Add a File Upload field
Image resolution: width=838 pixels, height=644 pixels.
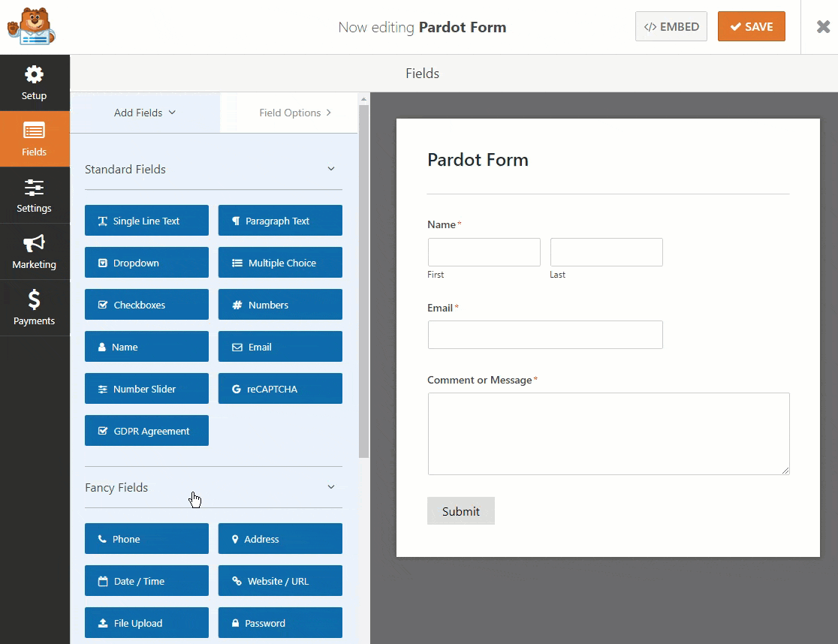pyautogui.click(x=146, y=623)
